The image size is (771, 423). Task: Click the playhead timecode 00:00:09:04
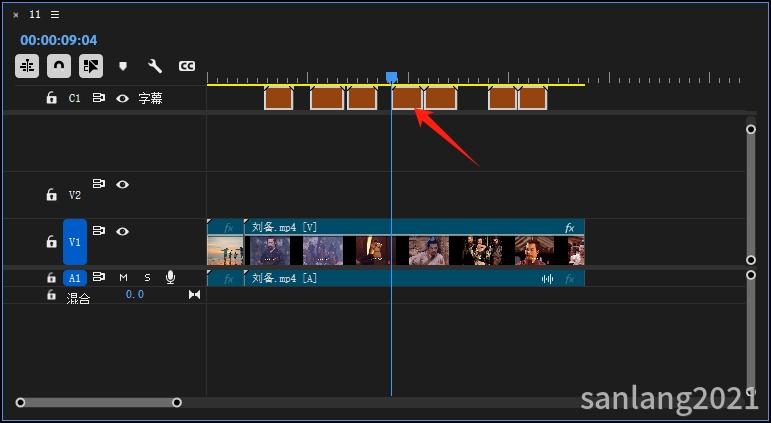point(59,40)
